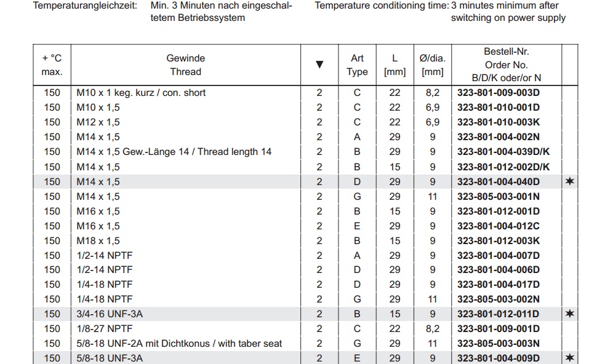Click the star icon beside order 323-801-012-011D
This screenshot has width=597, height=364.
coord(570,314)
